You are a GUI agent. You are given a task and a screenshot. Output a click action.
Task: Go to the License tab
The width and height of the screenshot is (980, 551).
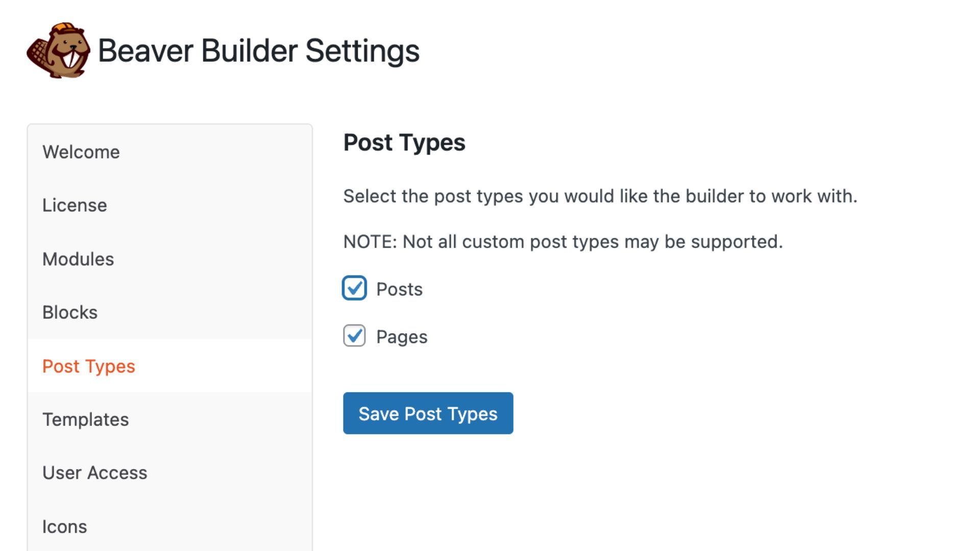click(x=75, y=205)
